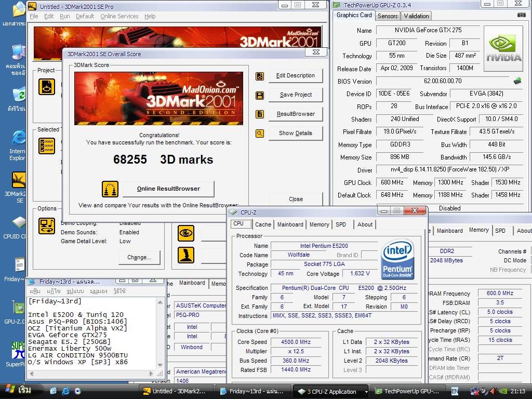This screenshot has width=532, height=399.
Task: Click the Save Project button
Action: coord(296,95)
